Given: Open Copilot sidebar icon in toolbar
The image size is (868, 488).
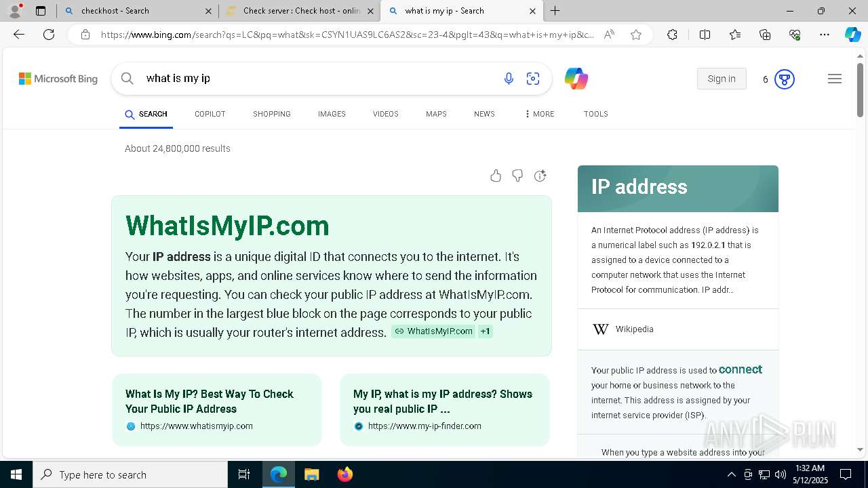Looking at the screenshot, I should [x=852, y=35].
